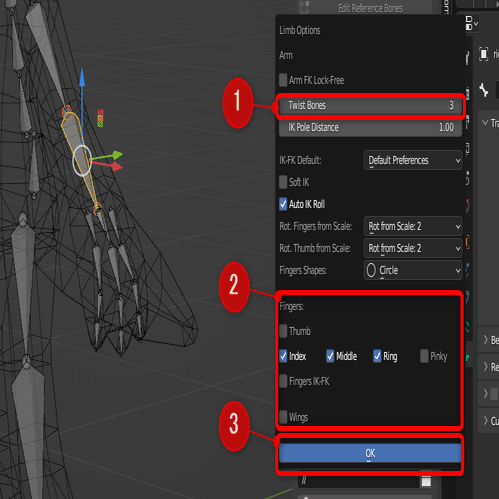
Task: Click the small browse icon below OK
Action: 426,481
